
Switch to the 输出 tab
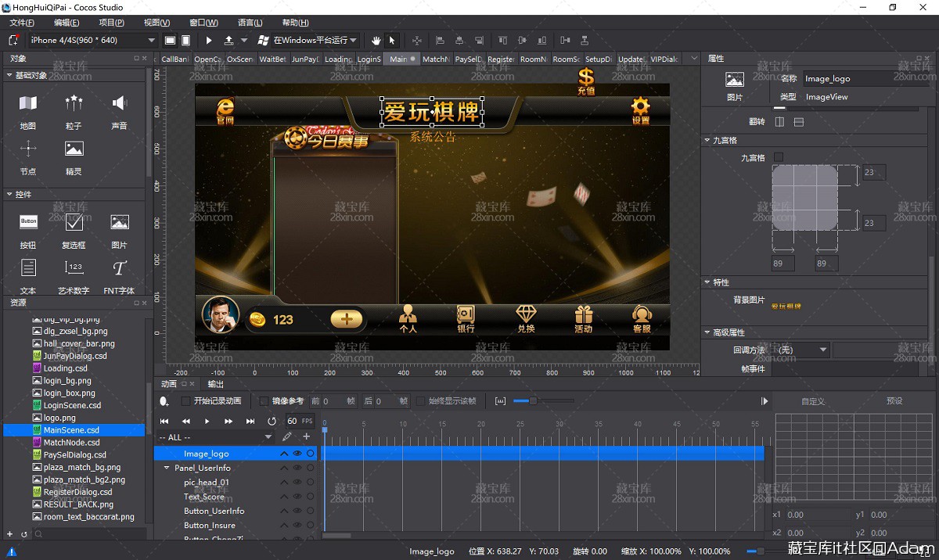pyautogui.click(x=216, y=384)
